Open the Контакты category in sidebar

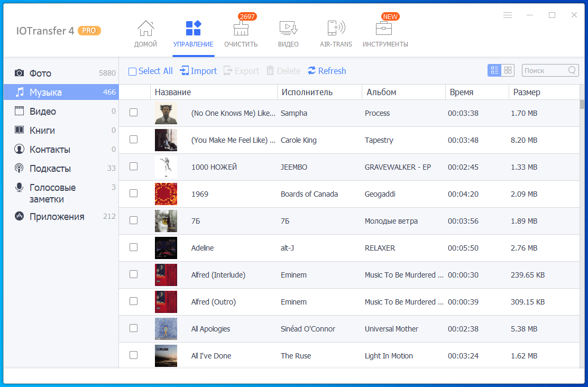click(x=61, y=149)
